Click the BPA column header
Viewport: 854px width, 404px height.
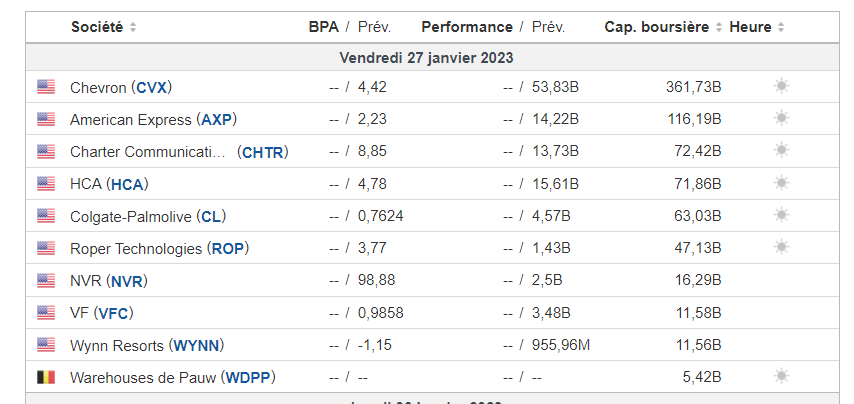pyautogui.click(x=323, y=27)
